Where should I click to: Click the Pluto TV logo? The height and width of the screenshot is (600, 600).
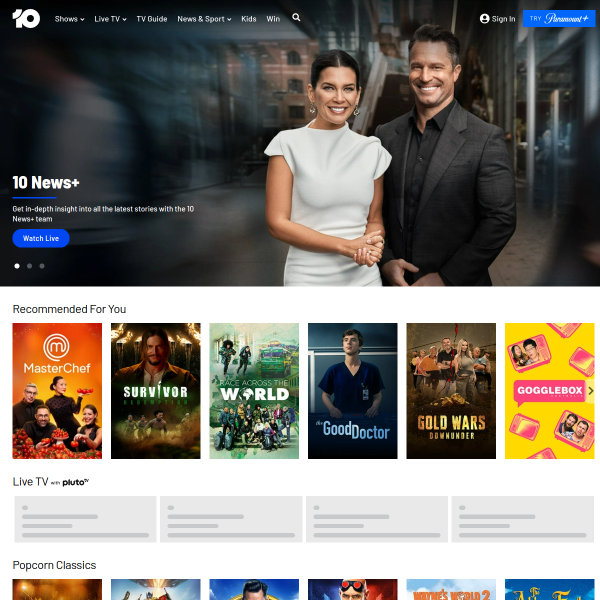pyautogui.click(x=76, y=482)
